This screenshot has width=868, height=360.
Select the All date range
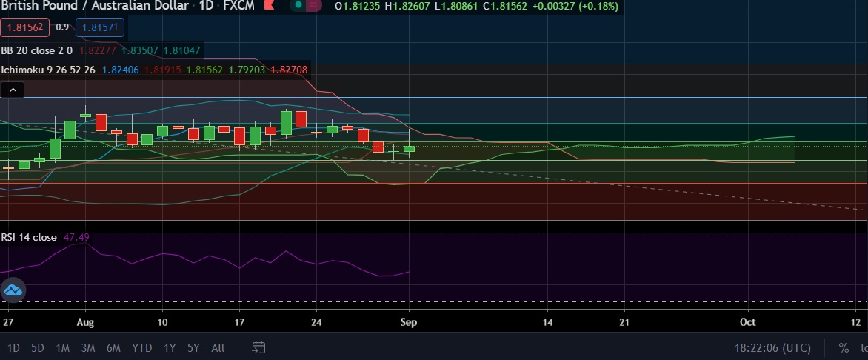pos(218,348)
